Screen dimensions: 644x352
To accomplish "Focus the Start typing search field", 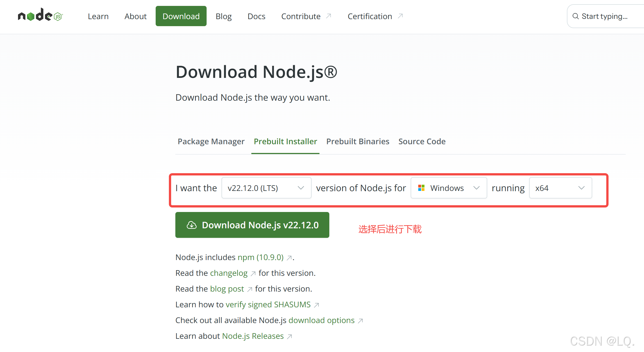I will pos(605,16).
